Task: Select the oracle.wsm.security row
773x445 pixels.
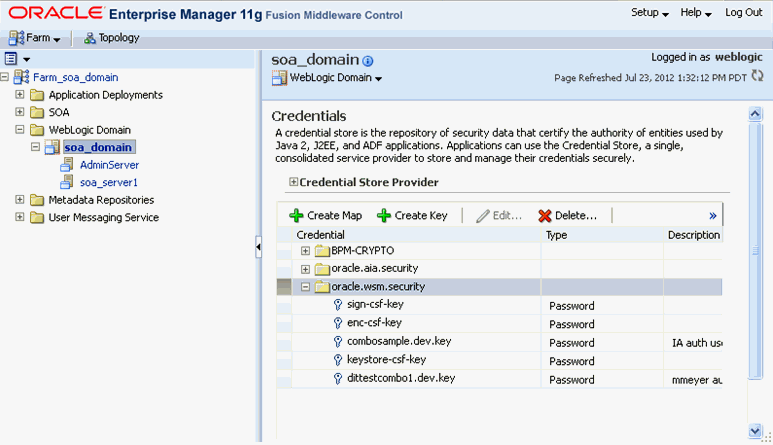Action: point(499,287)
